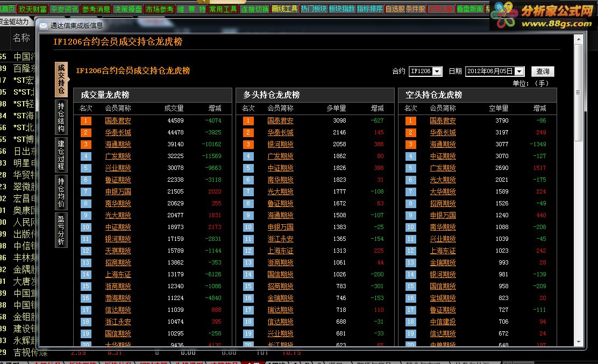Open 国泰君安 link in 成交量龙虎榜
The width and height of the screenshot is (598, 364).
[x=118, y=120]
